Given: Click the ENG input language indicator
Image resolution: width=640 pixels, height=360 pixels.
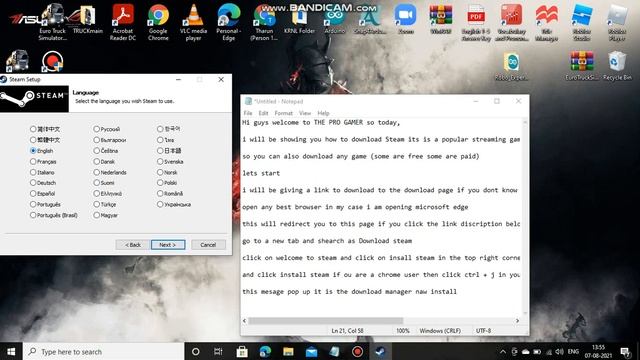Looking at the screenshot, I should 573,351.
